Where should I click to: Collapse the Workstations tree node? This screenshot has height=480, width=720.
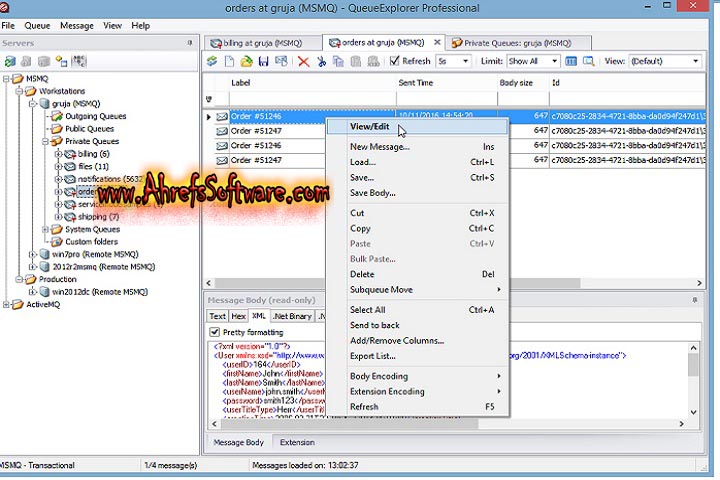[20, 91]
